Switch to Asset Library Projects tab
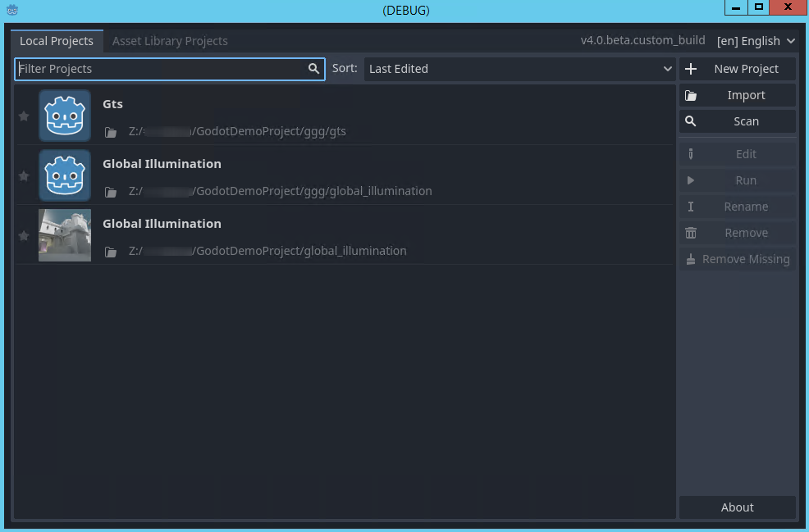This screenshot has width=809, height=532. 170,41
